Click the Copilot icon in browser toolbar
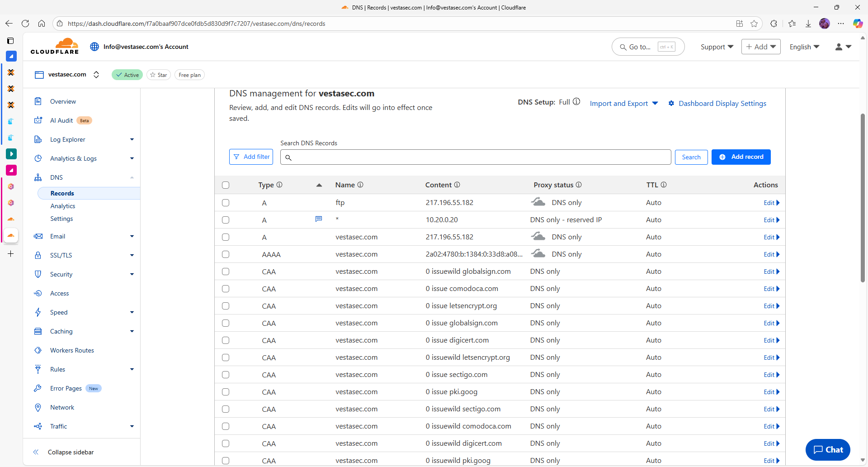The image size is (868, 467). click(858, 24)
